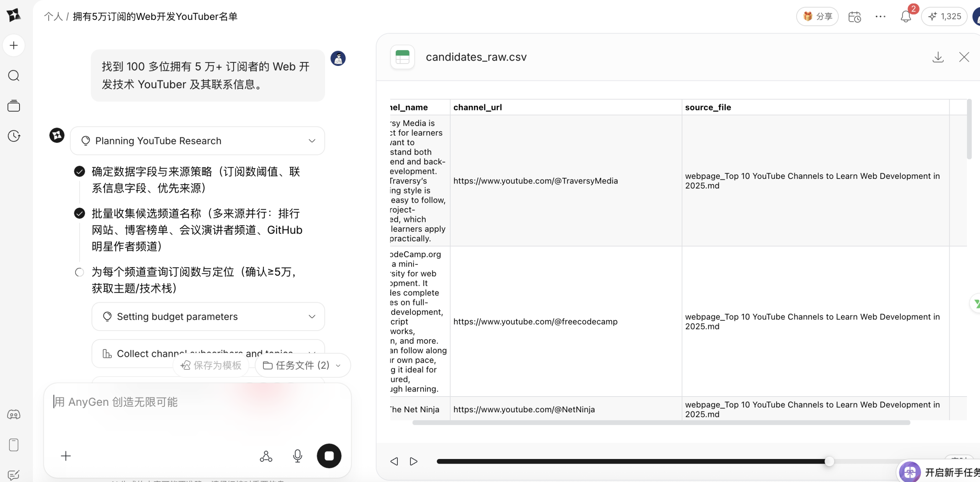The image size is (980, 482).
Task: Expand the Setting budget parameters section
Action: pos(312,316)
